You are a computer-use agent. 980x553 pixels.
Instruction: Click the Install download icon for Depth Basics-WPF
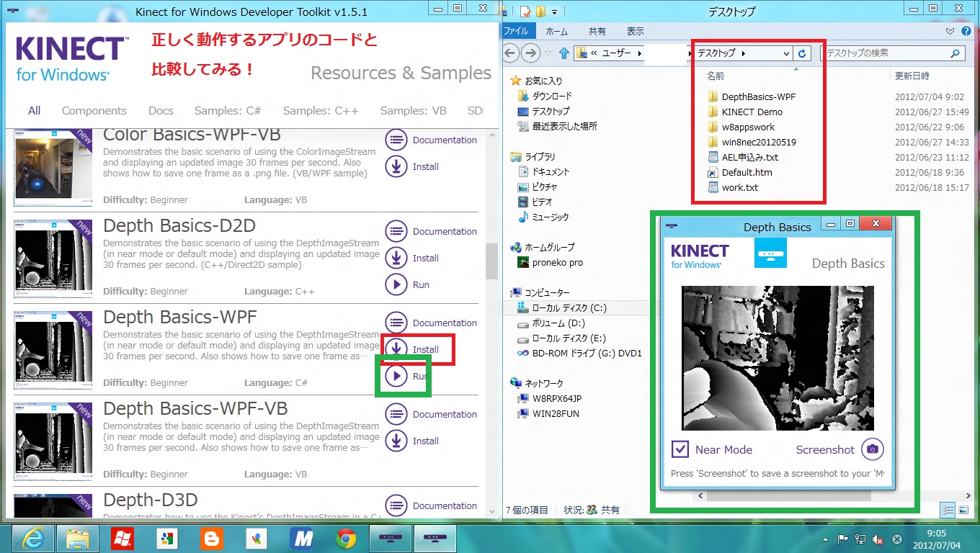pyautogui.click(x=396, y=349)
